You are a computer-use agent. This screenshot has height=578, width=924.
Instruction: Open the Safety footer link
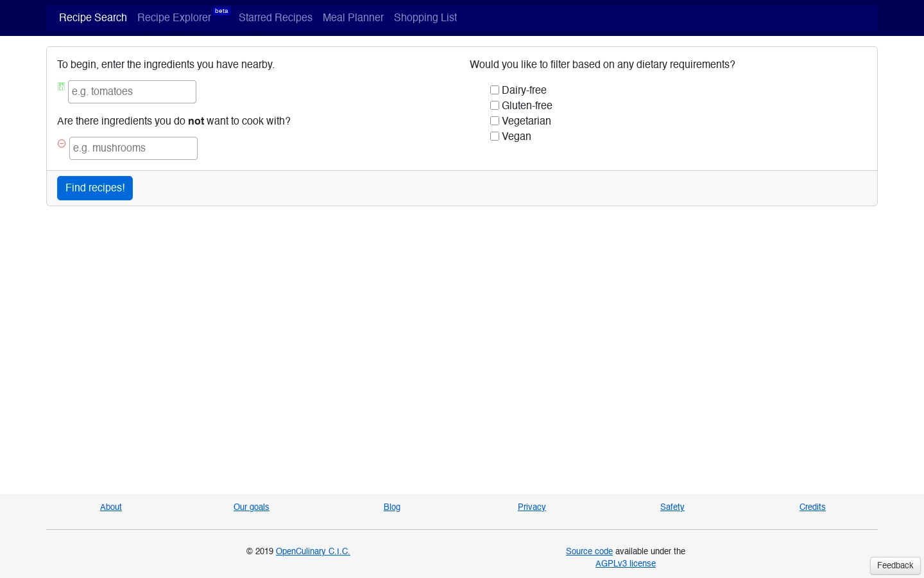[x=672, y=507]
